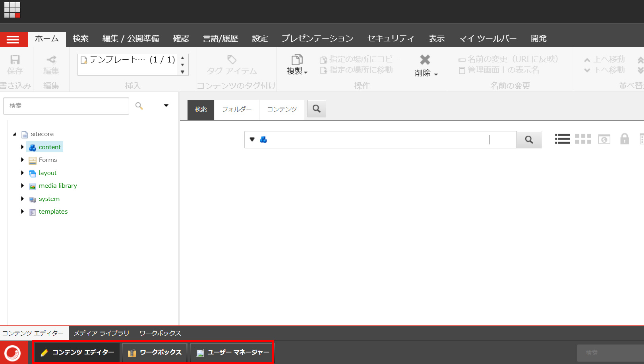Open the プレゼンテーション ribbon tab
Image resolution: width=644 pixels, height=364 pixels.
click(x=317, y=39)
